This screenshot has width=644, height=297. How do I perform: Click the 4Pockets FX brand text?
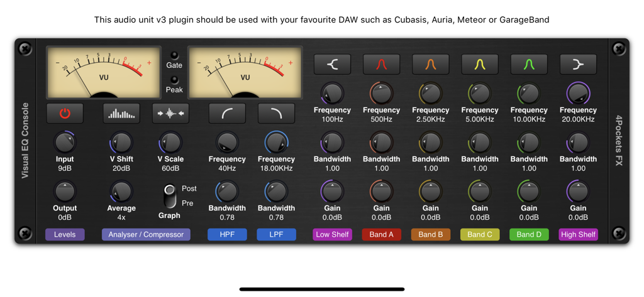click(x=619, y=141)
